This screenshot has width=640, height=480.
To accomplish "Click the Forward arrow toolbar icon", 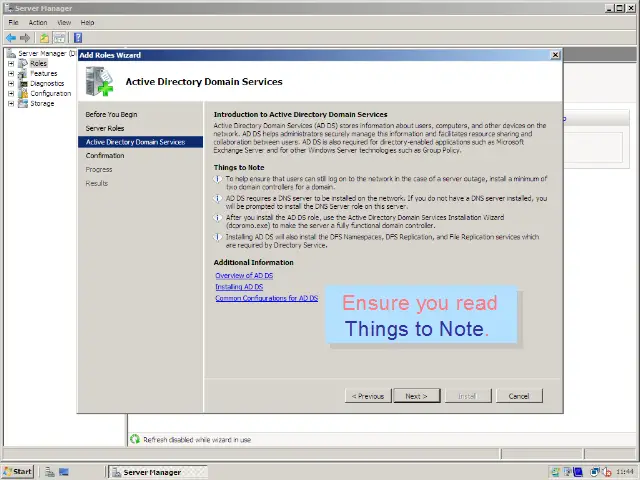I will tap(25, 38).
